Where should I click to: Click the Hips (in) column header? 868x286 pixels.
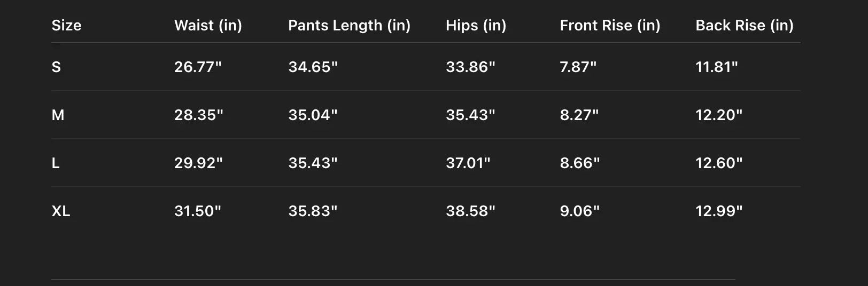click(476, 26)
